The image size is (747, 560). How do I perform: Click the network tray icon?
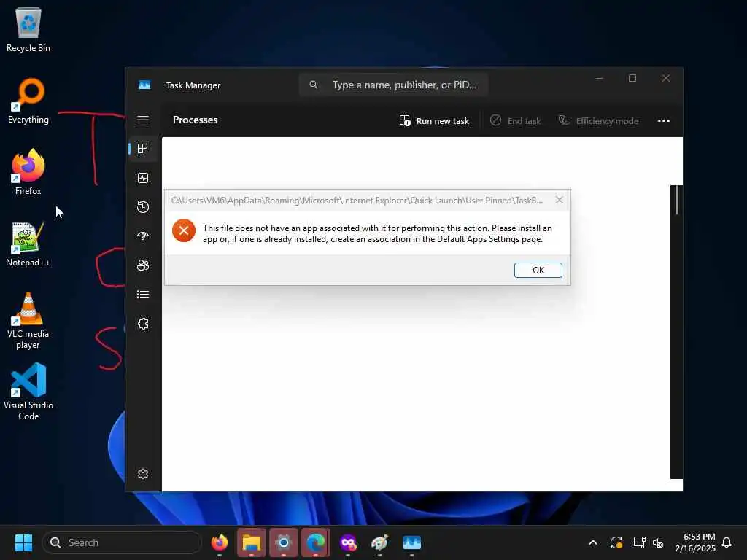click(x=639, y=542)
